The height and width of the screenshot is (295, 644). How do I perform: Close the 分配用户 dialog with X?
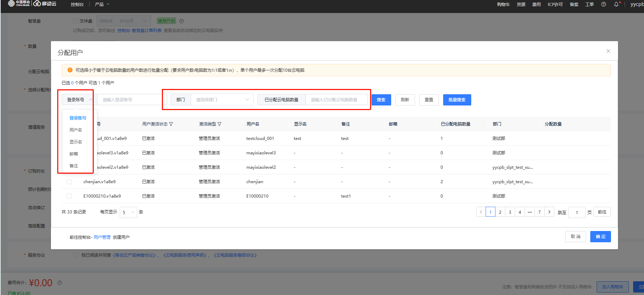(608, 51)
